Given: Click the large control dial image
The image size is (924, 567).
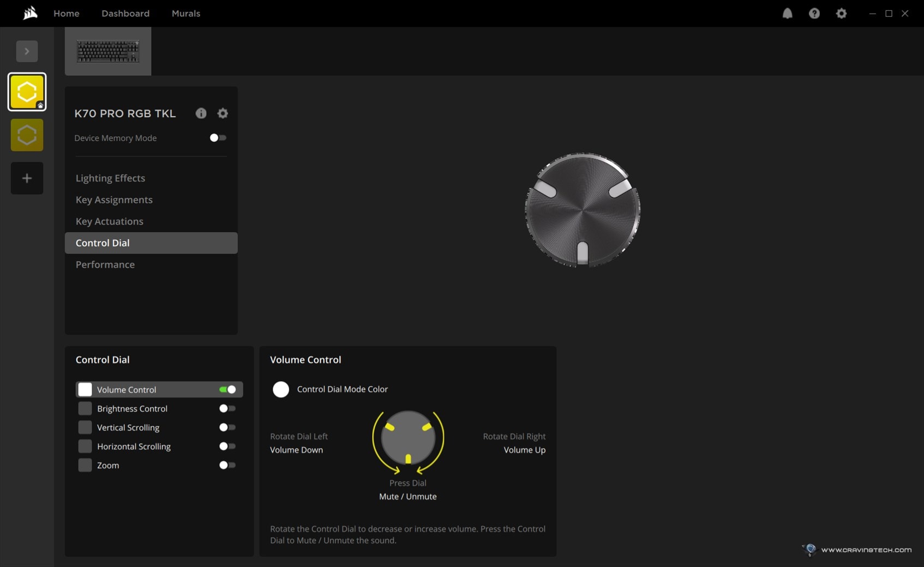Looking at the screenshot, I should (583, 210).
